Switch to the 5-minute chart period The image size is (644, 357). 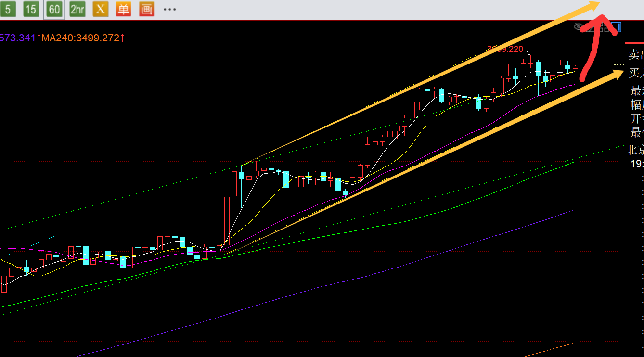[9, 9]
